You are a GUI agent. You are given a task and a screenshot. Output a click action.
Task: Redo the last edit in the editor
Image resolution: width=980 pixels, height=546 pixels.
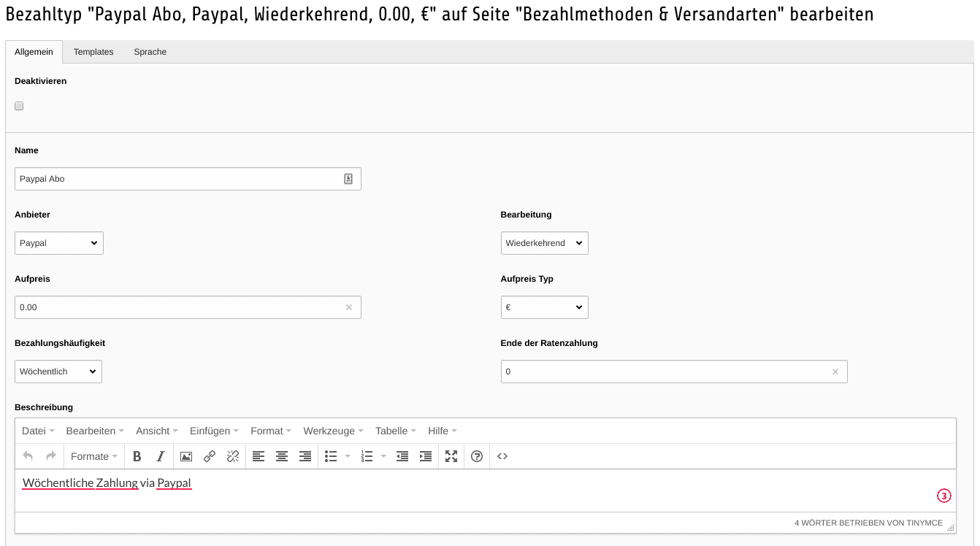click(x=51, y=456)
